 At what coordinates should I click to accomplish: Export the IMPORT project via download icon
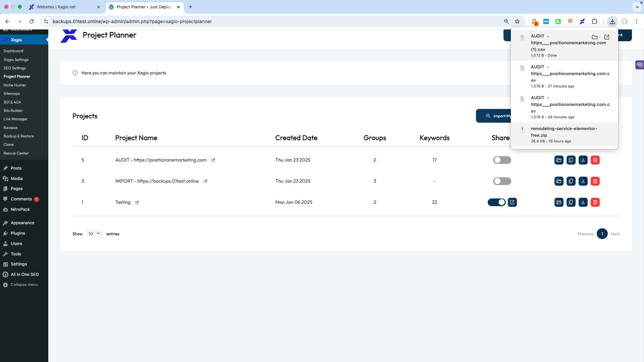coord(583,181)
